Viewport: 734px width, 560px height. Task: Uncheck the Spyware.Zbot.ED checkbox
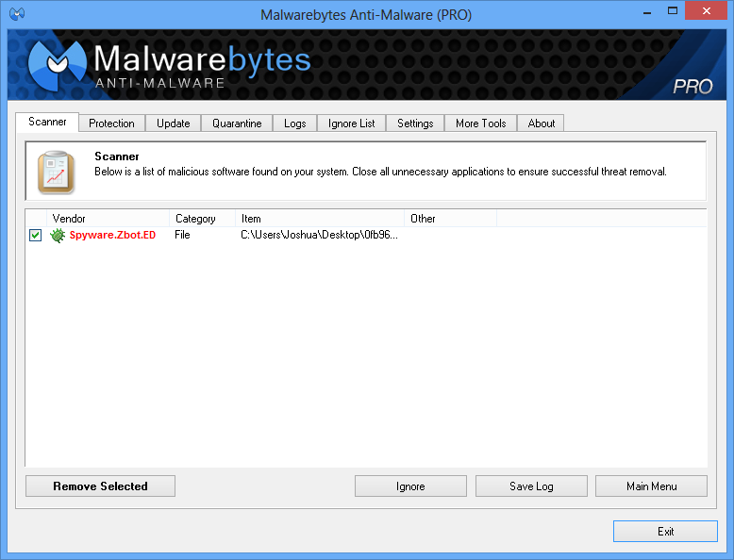tap(35, 235)
